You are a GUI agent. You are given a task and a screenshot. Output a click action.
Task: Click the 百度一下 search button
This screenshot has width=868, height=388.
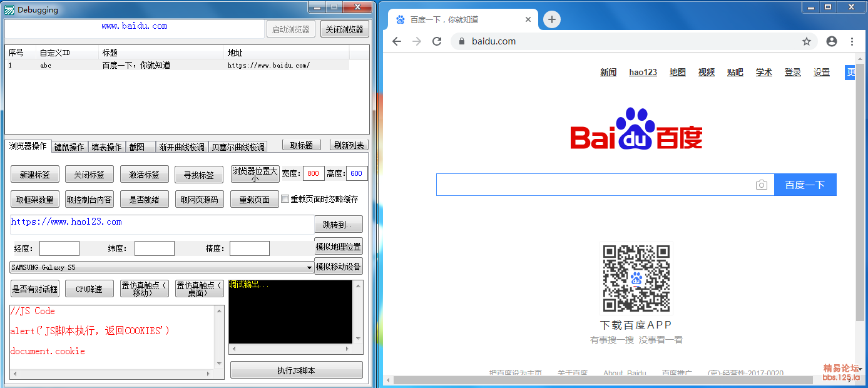805,185
